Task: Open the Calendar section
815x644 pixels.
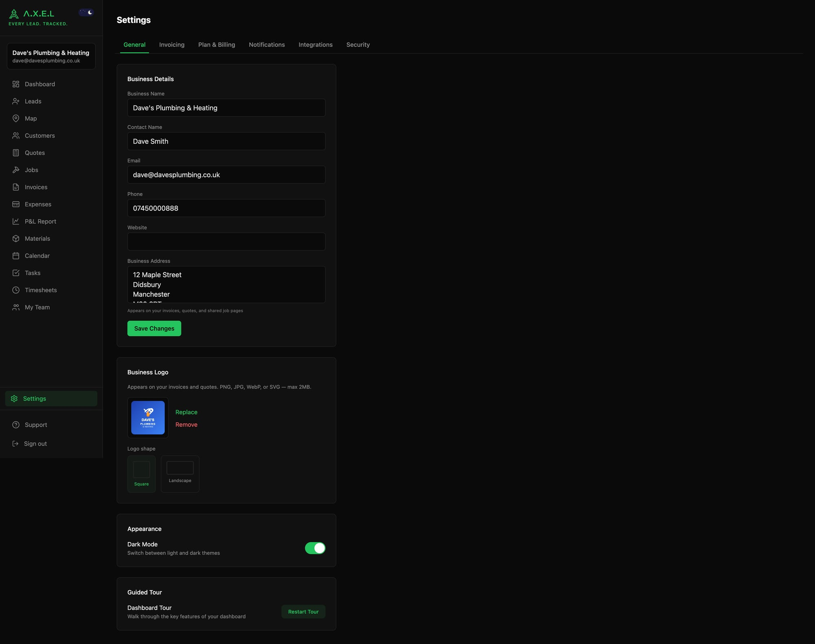Action: click(37, 256)
